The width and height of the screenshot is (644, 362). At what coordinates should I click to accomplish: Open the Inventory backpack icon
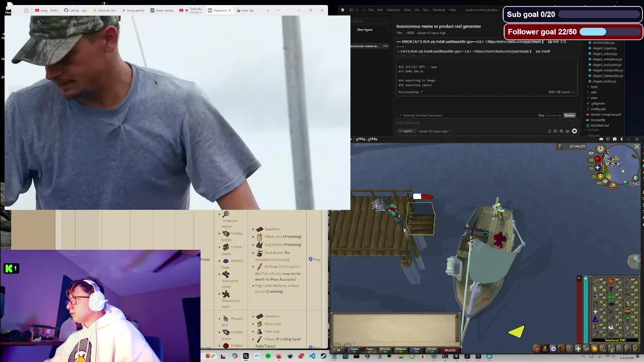[x=562, y=348]
